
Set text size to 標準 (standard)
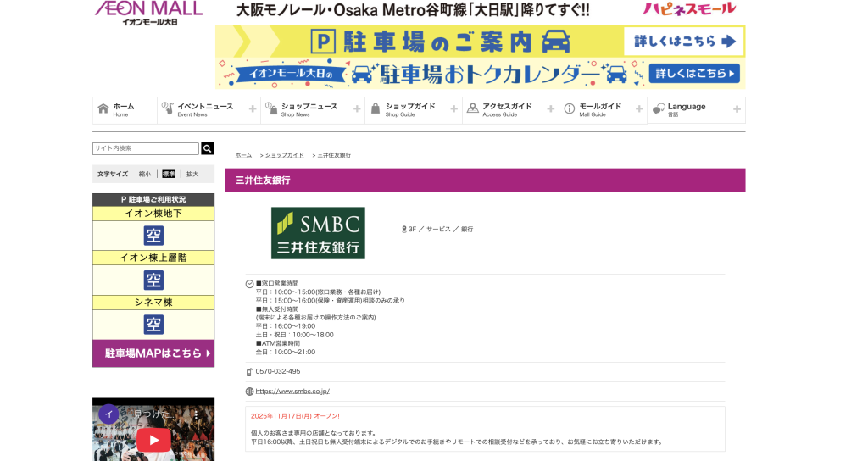pyautogui.click(x=169, y=174)
